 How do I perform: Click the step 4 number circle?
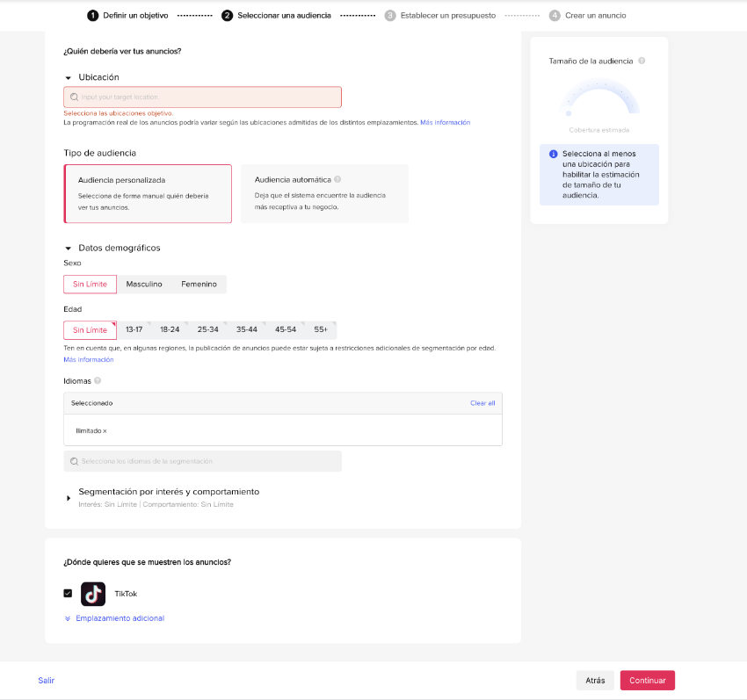(x=555, y=16)
